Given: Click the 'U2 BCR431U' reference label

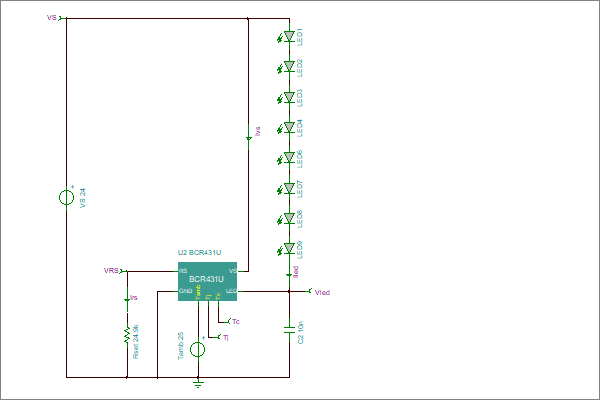Looking at the screenshot, I should (x=199, y=253).
